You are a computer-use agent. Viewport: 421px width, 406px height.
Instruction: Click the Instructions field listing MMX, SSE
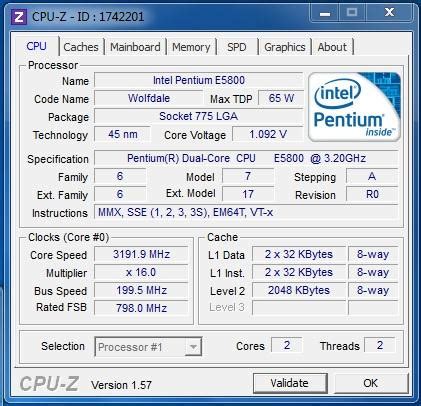coord(246,212)
